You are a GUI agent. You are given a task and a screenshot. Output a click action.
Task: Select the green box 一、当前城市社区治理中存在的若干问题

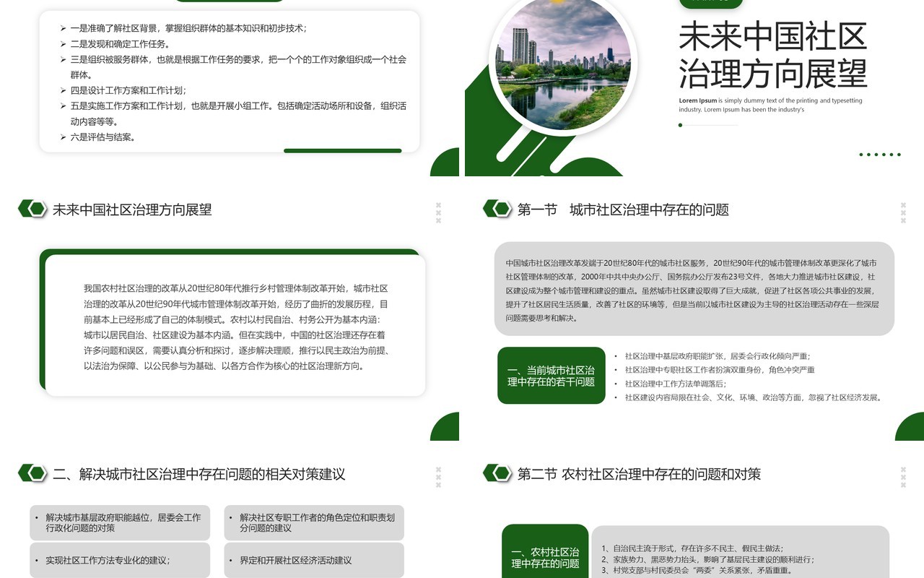[552, 376]
